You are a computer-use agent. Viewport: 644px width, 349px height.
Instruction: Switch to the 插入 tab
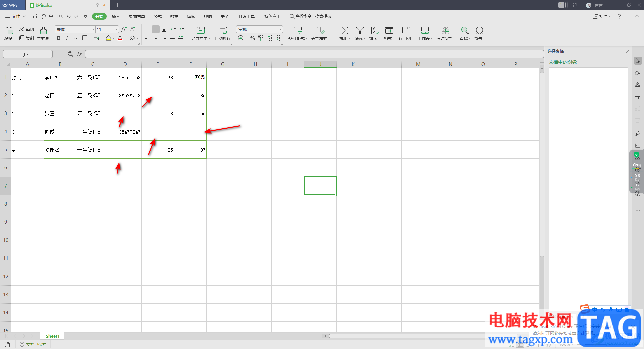pyautogui.click(x=116, y=16)
